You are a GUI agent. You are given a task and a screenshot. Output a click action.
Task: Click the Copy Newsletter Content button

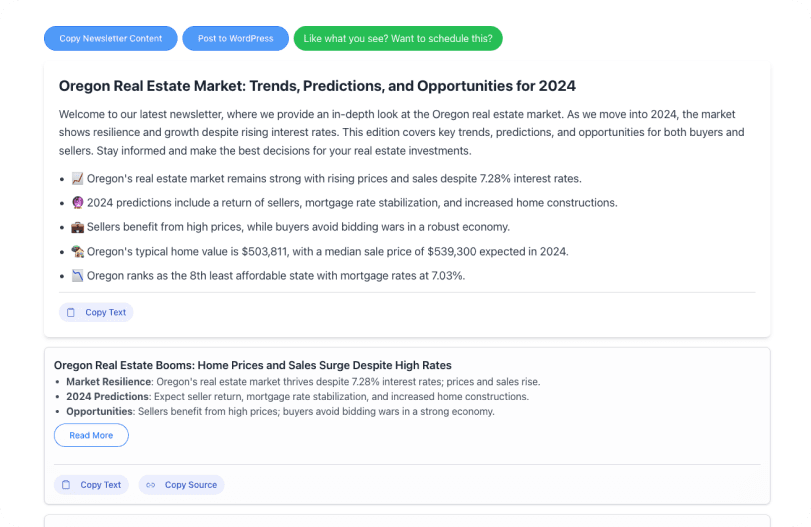pos(110,39)
